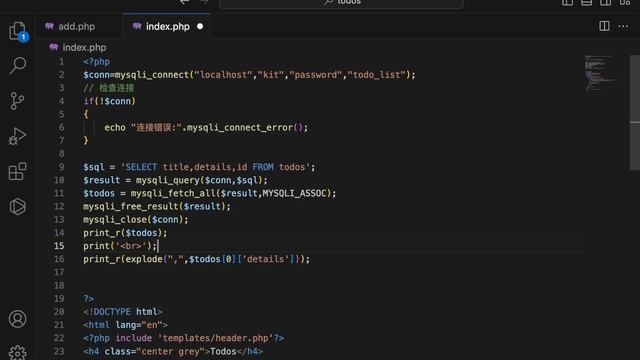This screenshot has height=360, width=640.
Task: Open the Explorer view in activity bar
Action: (18, 31)
